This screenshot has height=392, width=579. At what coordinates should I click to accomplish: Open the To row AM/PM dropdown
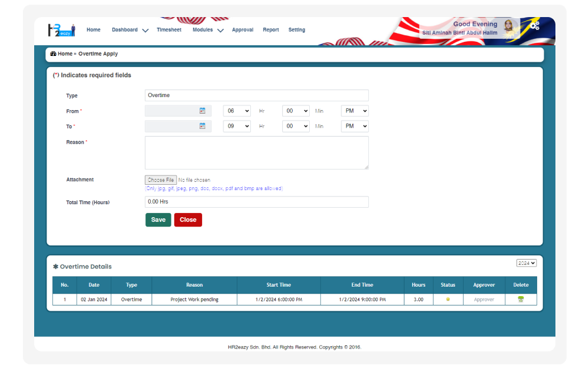(x=354, y=125)
